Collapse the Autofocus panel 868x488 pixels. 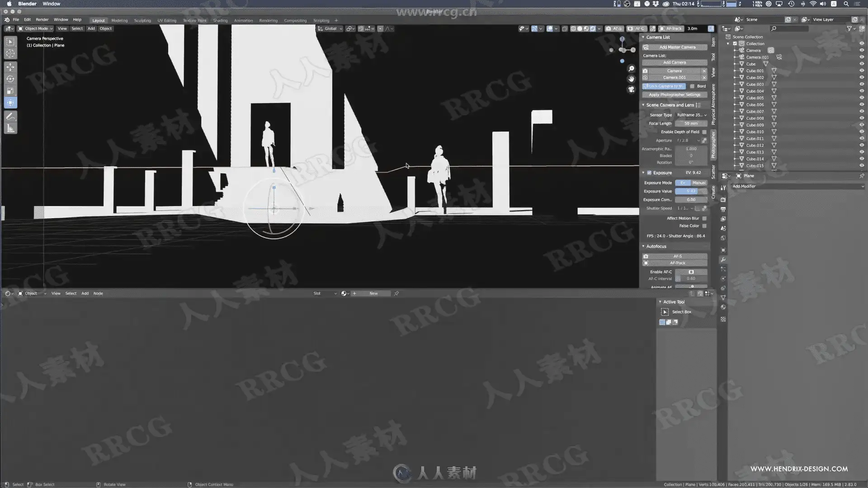[643, 246]
